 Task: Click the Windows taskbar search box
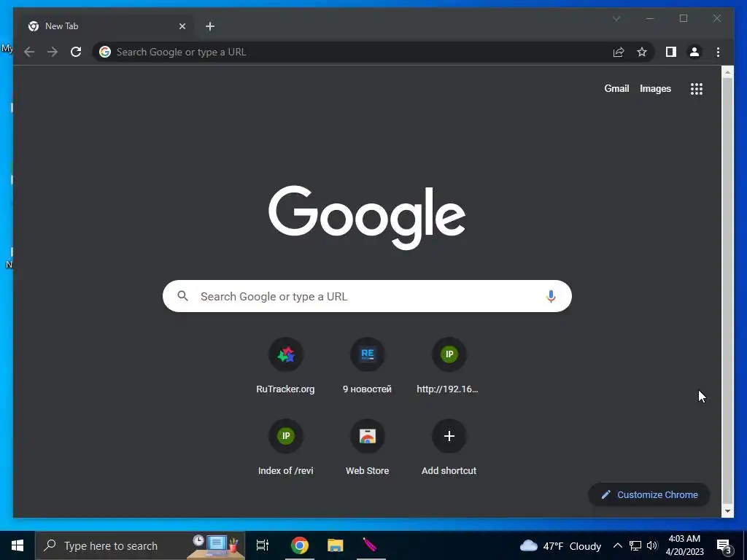[140, 545]
